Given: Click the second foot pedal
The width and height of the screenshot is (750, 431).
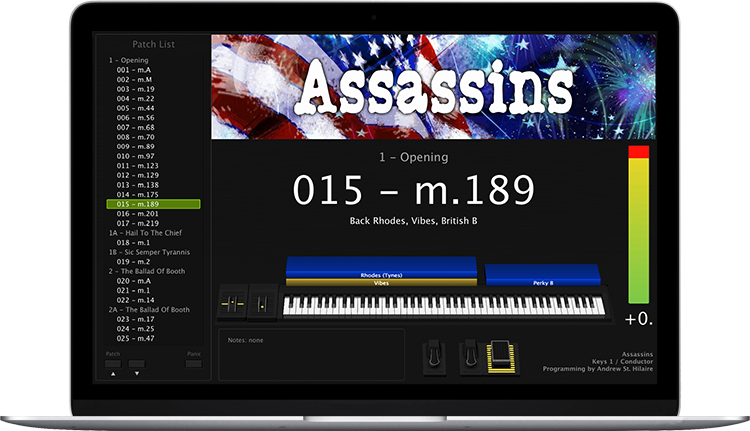Looking at the screenshot, I should click(471, 357).
